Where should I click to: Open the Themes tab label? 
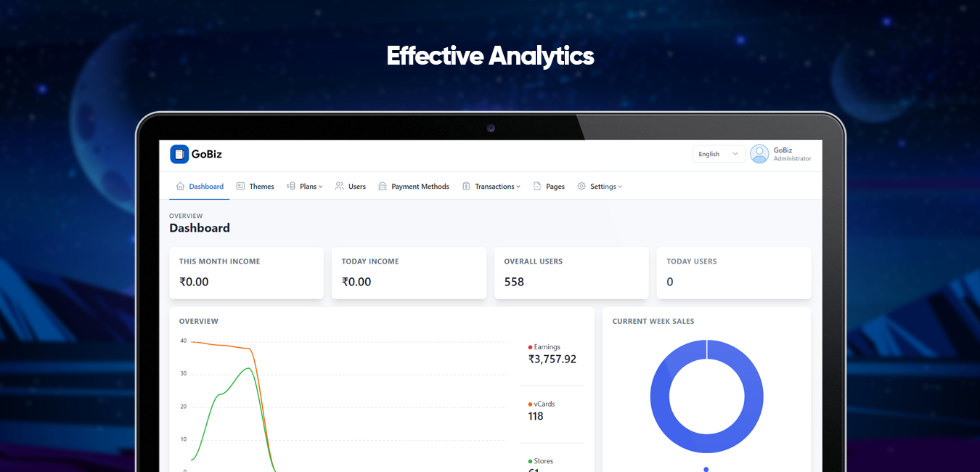click(261, 187)
